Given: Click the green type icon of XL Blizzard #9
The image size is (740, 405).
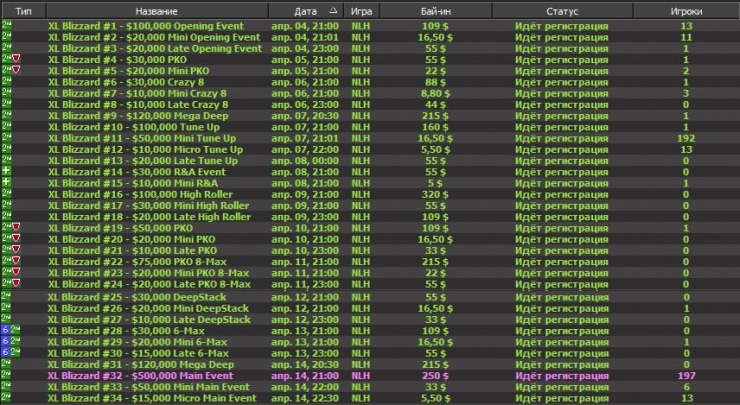Looking at the screenshot, I should pos(7,115).
